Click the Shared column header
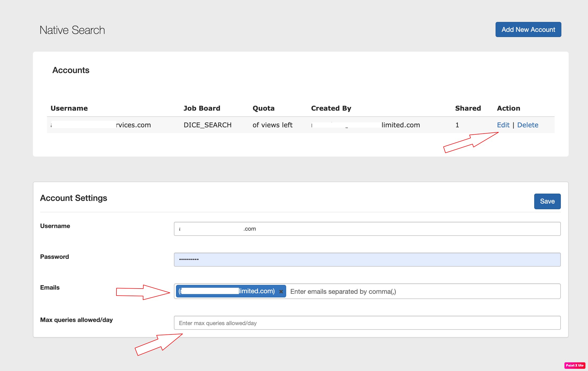The height and width of the screenshot is (371, 588). [x=468, y=108]
